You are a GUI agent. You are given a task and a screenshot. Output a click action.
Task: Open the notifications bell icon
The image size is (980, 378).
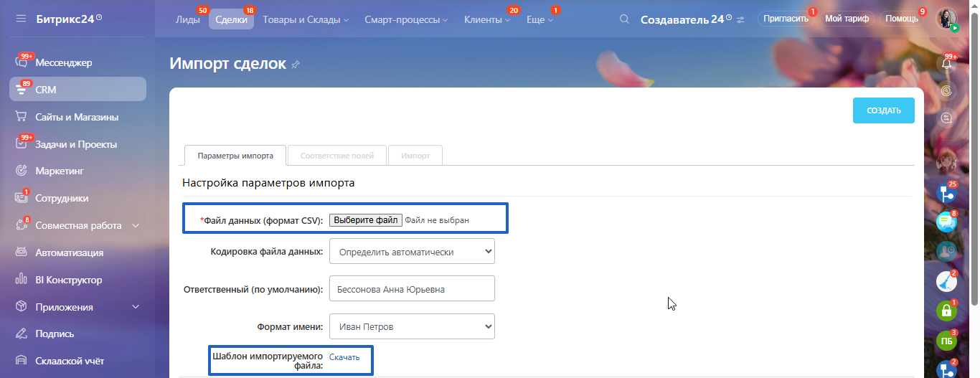click(947, 63)
